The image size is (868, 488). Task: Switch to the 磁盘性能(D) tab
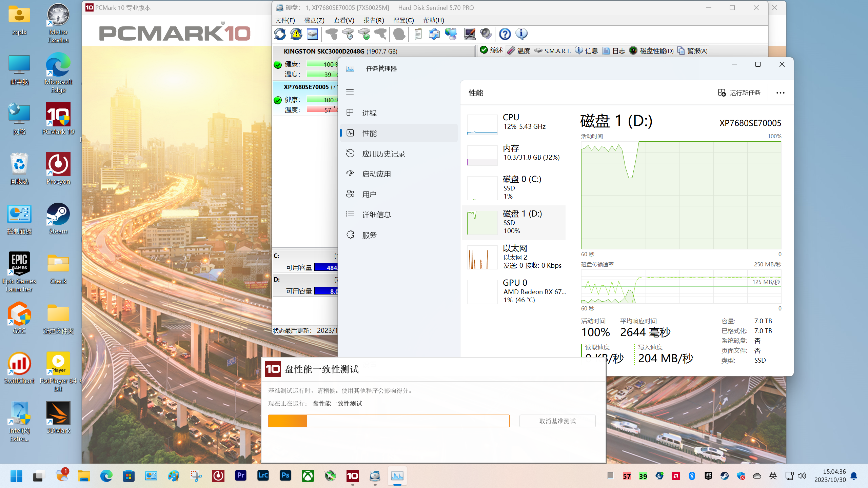tap(652, 51)
